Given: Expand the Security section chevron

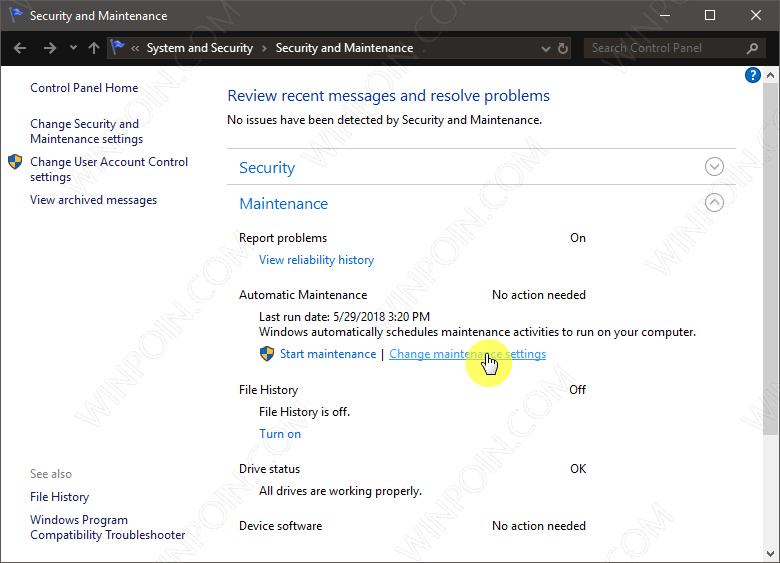Looking at the screenshot, I should [x=714, y=167].
